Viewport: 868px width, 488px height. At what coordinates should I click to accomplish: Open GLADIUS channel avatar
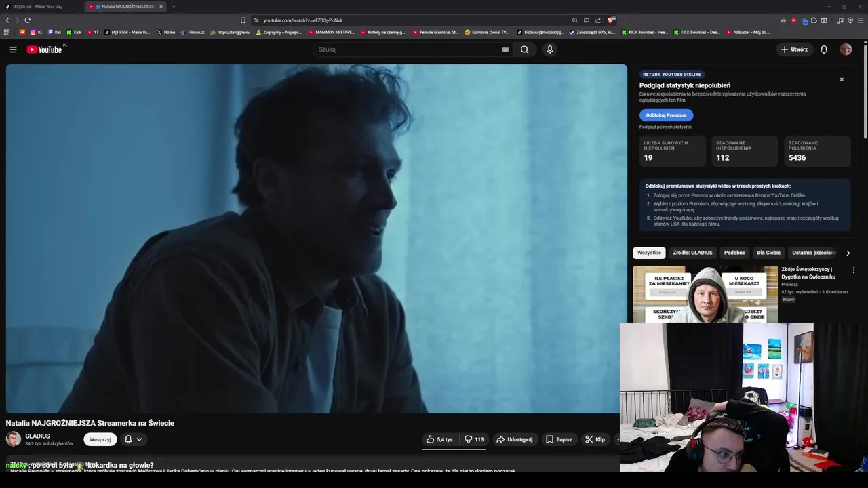tap(14, 439)
